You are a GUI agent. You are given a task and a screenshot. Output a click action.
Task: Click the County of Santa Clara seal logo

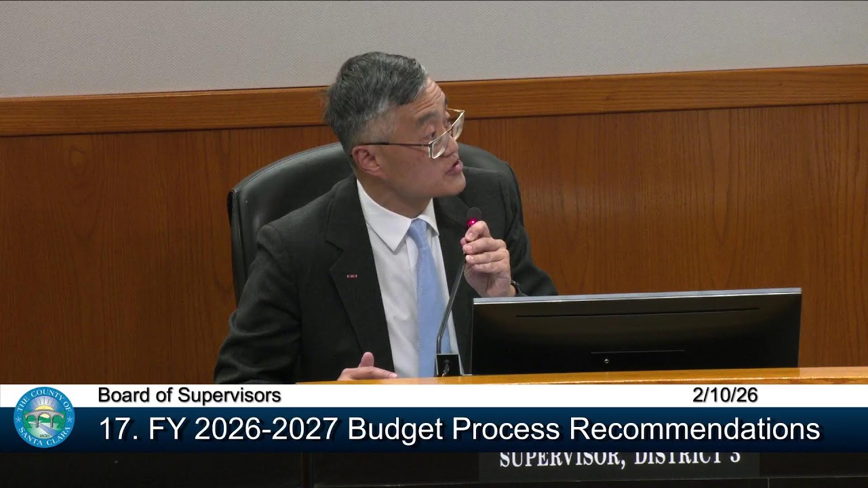44,418
